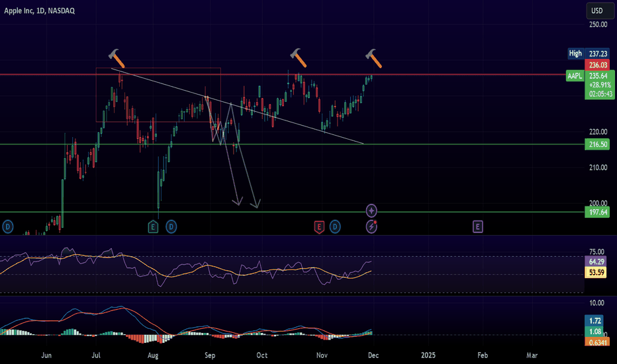
Task: Click the 220.00 price axis label
Action: tap(598, 132)
